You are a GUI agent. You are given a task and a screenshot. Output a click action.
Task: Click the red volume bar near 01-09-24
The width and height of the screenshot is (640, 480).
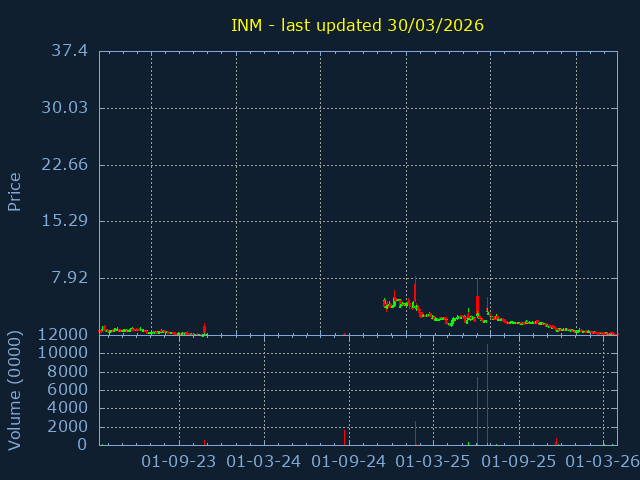tap(344, 437)
